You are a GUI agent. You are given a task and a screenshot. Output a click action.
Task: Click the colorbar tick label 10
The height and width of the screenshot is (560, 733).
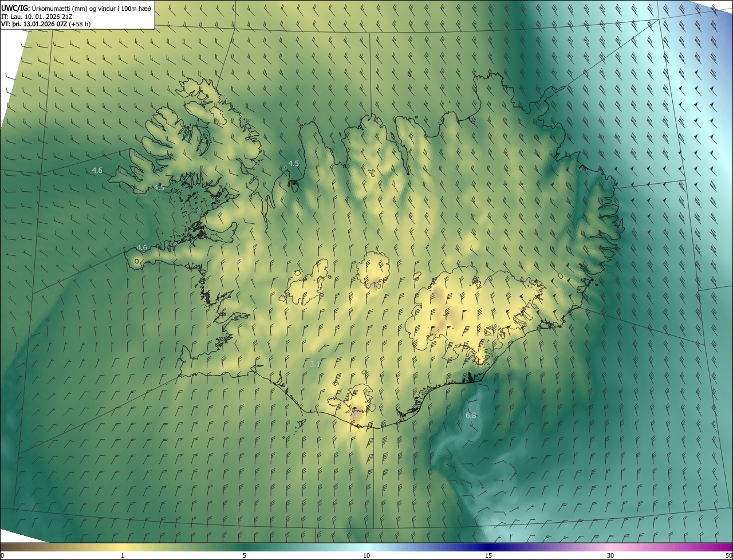tap(366, 556)
